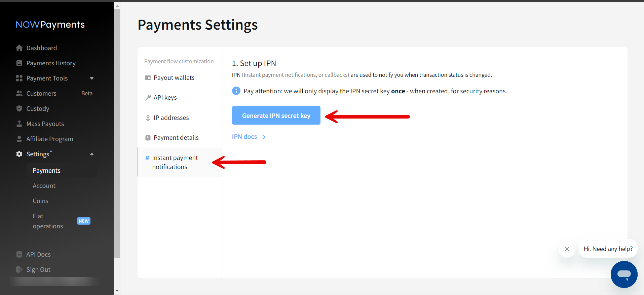Click the Custody shield icon
The width and height of the screenshot is (644, 295).
tap(19, 109)
